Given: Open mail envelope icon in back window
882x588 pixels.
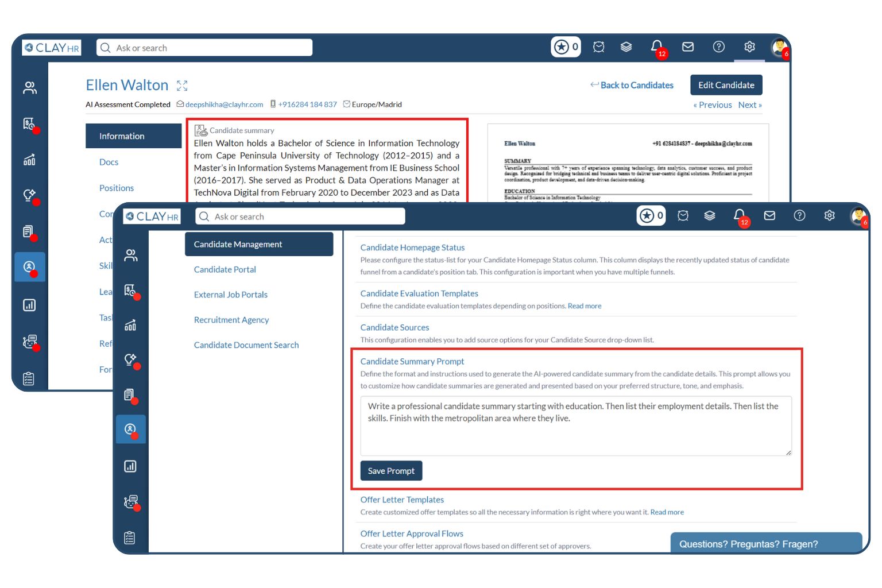Looking at the screenshot, I should (688, 47).
